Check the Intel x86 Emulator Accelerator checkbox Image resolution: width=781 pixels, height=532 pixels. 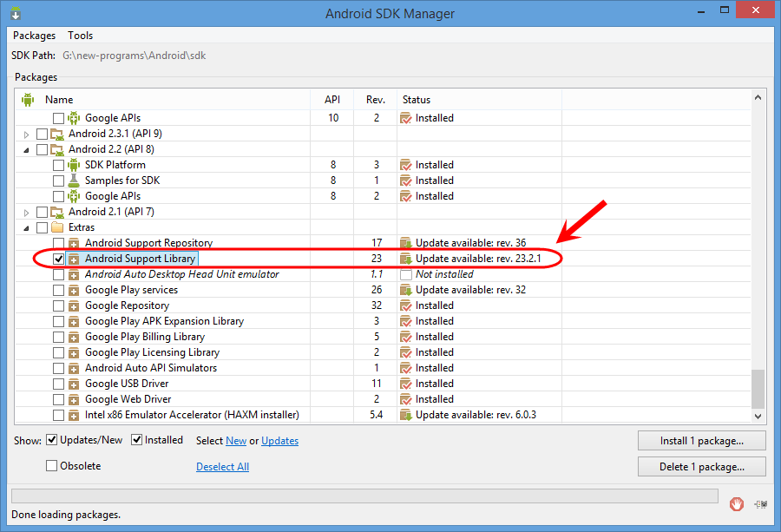59,415
